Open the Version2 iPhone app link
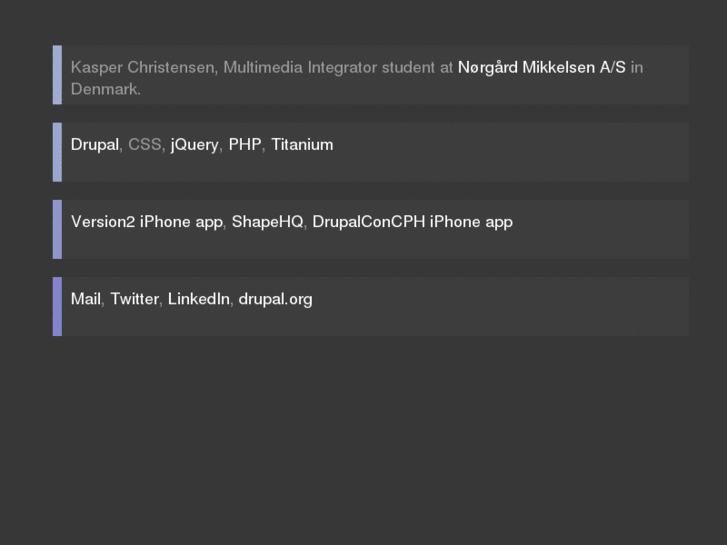 (x=147, y=222)
